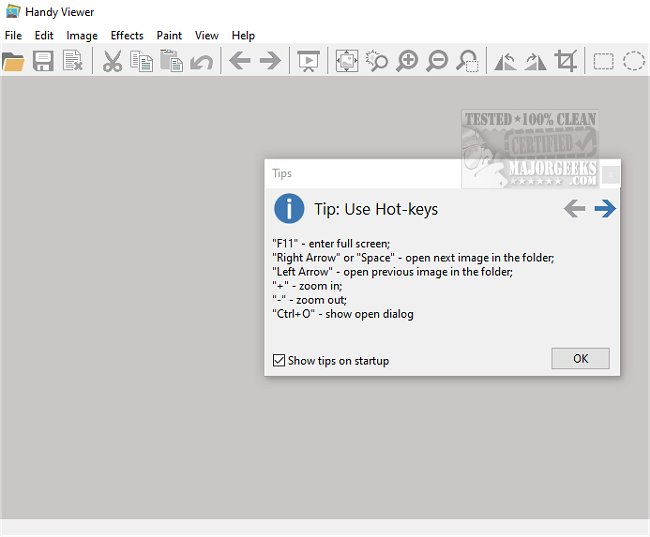Start the slideshow from toolbar
The height and width of the screenshot is (537, 650).
click(x=308, y=62)
